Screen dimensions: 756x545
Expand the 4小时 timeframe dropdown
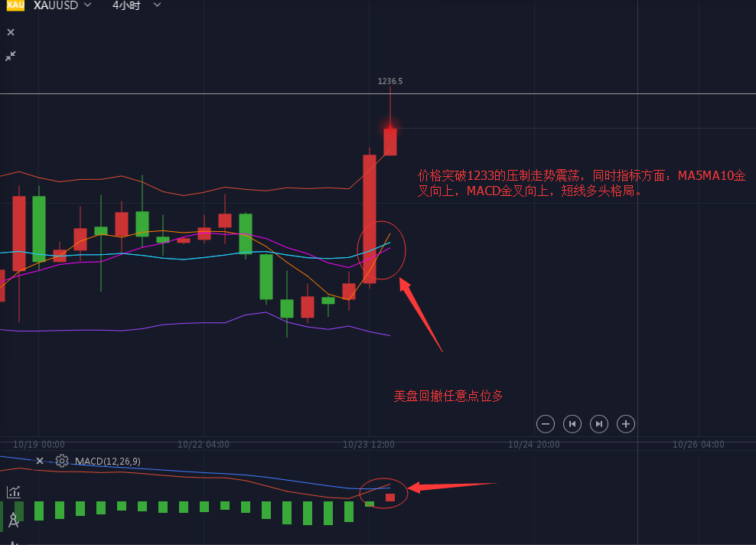(136, 5)
